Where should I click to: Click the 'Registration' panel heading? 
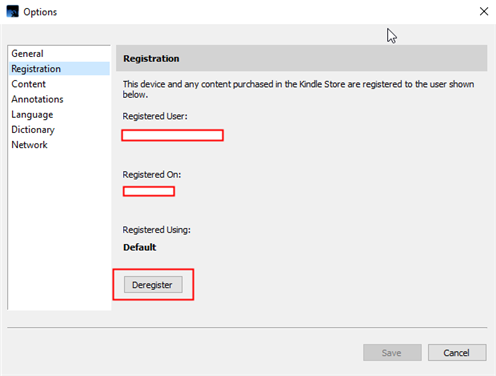tap(151, 59)
